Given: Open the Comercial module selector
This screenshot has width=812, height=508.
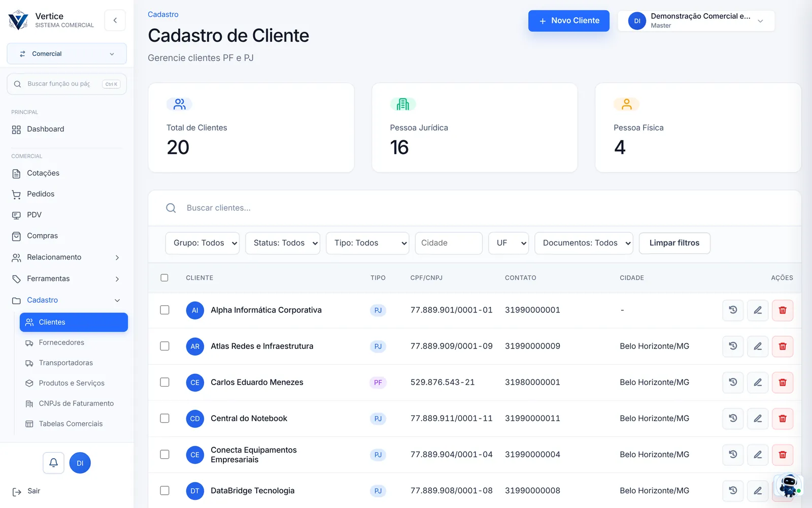Looking at the screenshot, I should pyautogui.click(x=66, y=54).
